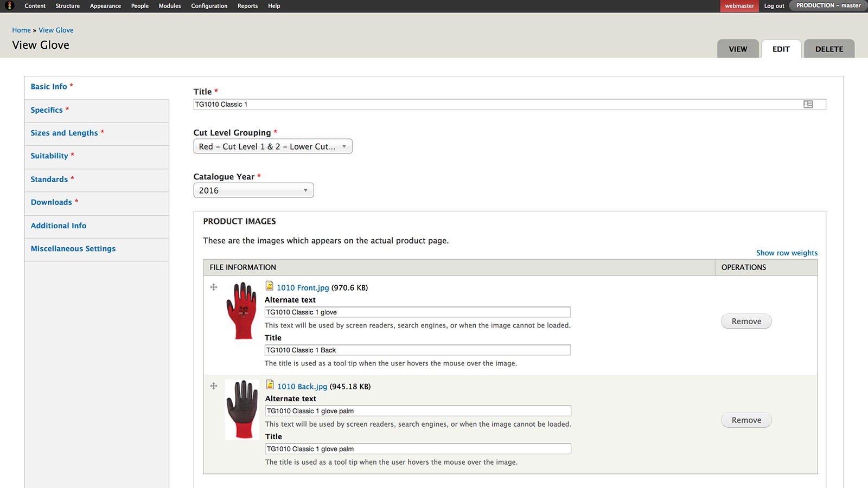Open the Suitability section

tap(97, 157)
